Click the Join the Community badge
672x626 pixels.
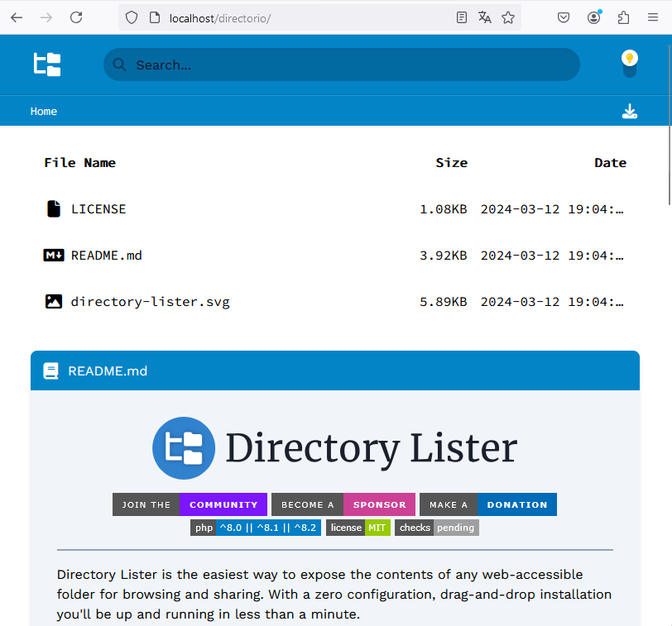[x=190, y=504]
